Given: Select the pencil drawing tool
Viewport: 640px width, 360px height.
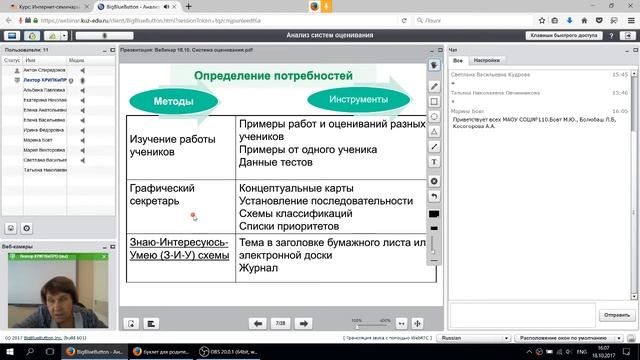Looking at the screenshot, I should 434,87.
